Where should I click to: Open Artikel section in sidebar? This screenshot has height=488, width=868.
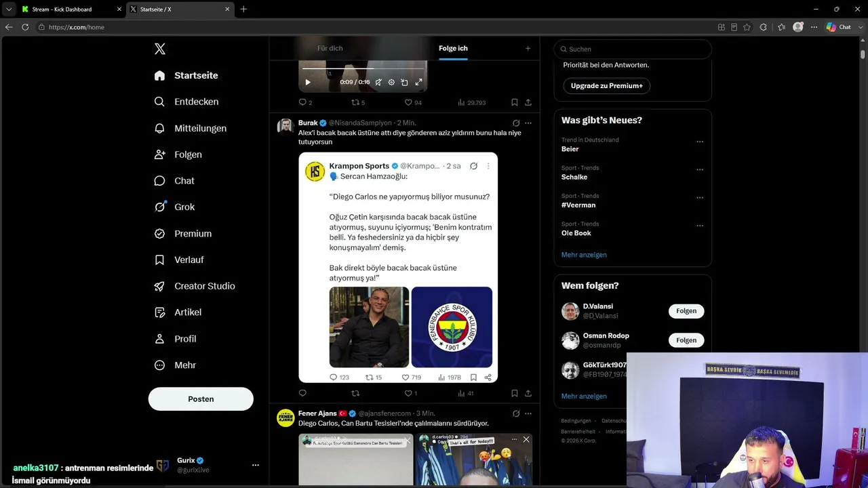coord(178,312)
